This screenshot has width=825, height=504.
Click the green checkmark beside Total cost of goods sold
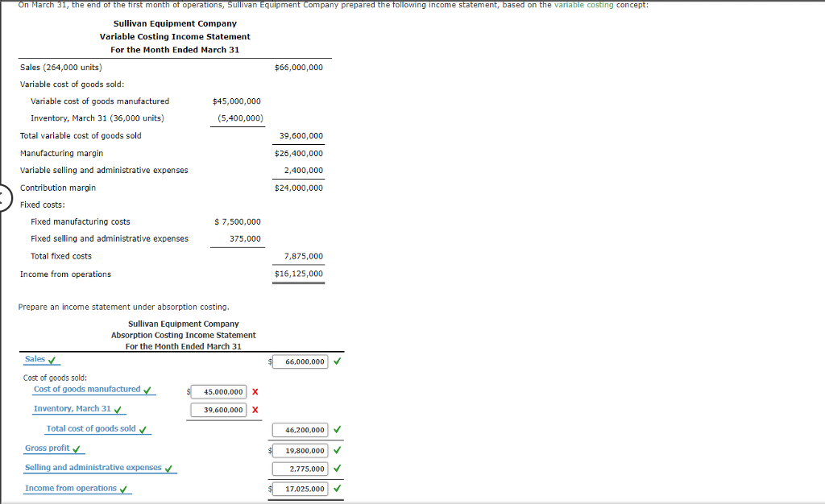coord(337,429)
